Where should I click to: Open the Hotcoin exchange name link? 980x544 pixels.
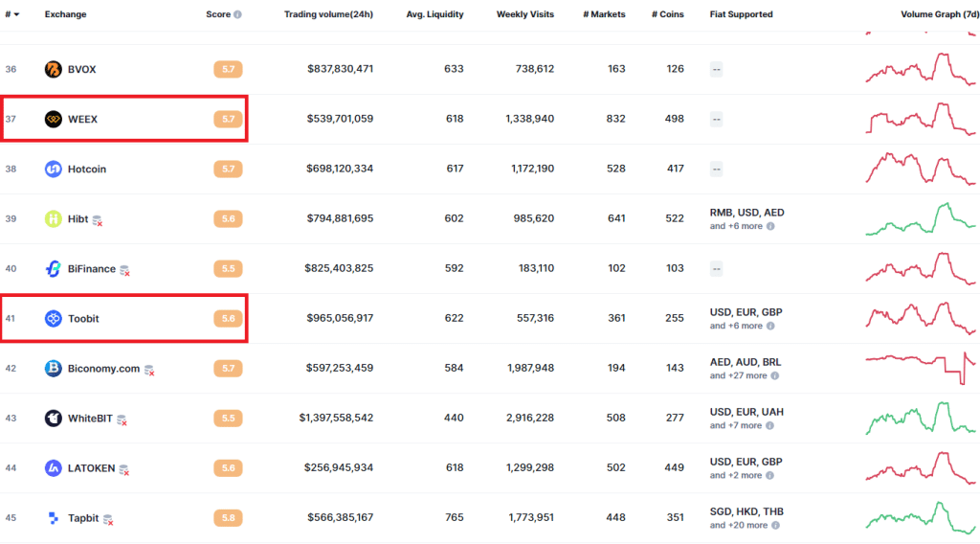coord(87,169)
